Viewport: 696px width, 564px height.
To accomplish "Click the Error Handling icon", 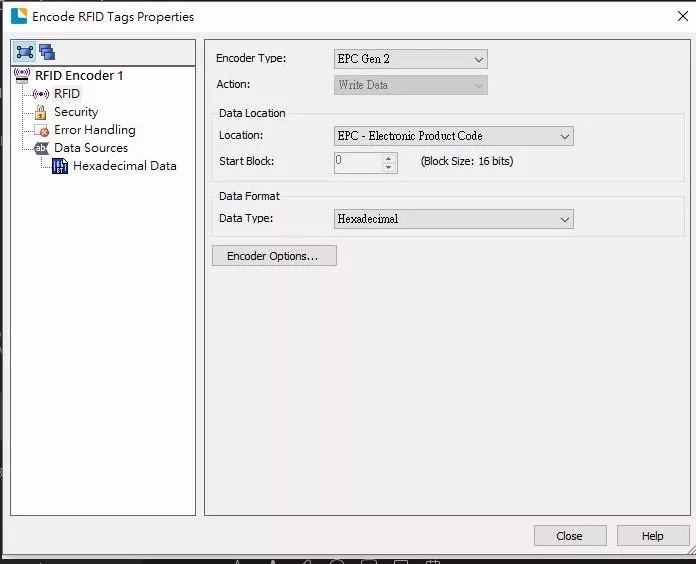I will [x=41, y=130].
